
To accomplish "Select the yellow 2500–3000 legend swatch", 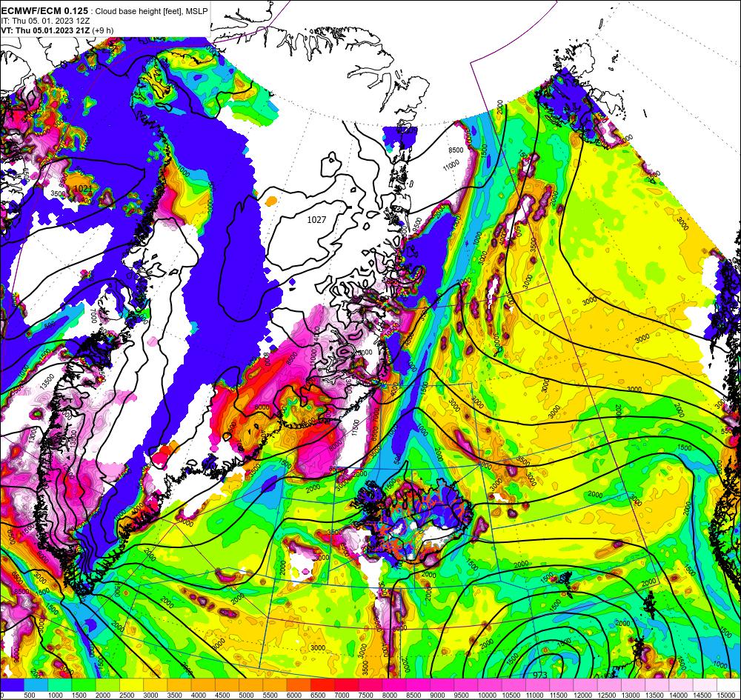I will pyautogui.click(x=132, y=685).
